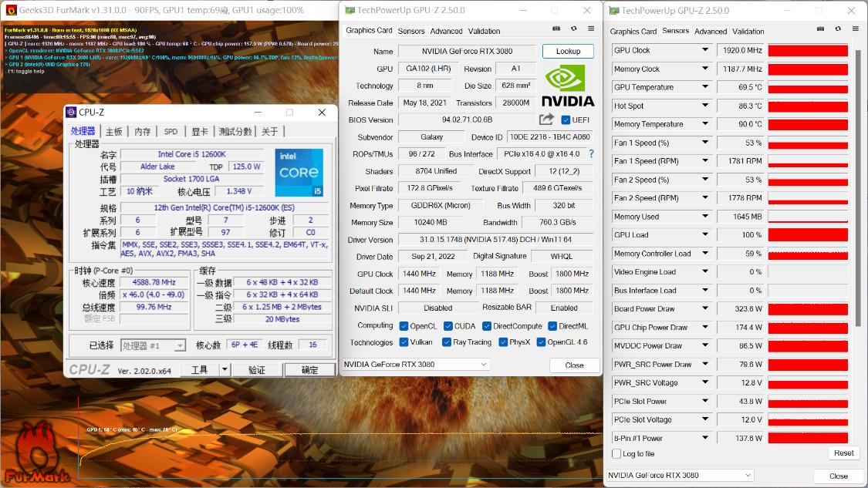Click the share icon beside the BIOS version
This screenshot has height=488, width=868.
point(545,119)
